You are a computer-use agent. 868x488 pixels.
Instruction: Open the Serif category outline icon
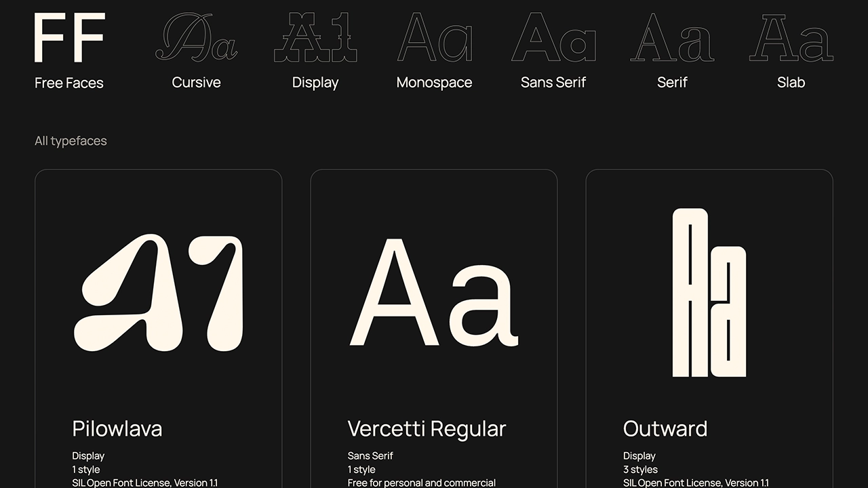(x=672, y=38)
